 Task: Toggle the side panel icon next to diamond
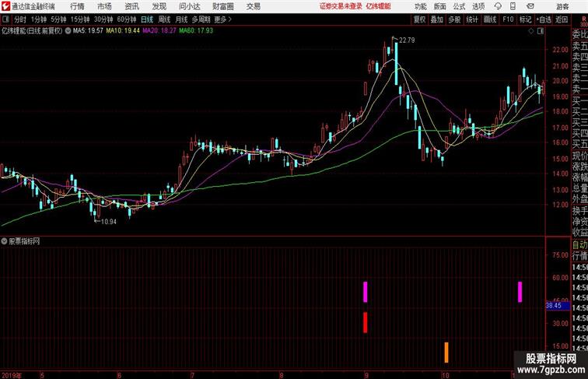[541, 31]
